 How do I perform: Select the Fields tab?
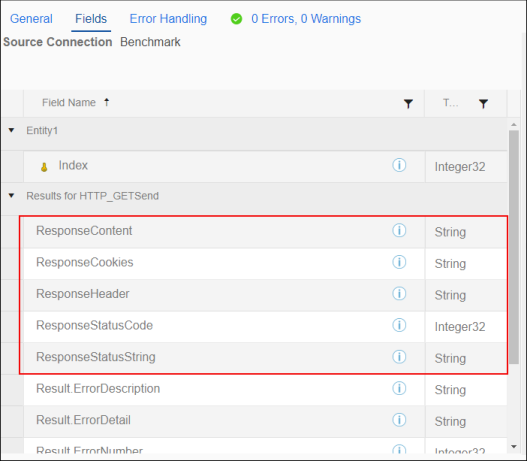pyautogui.click(x=91, y=19)
